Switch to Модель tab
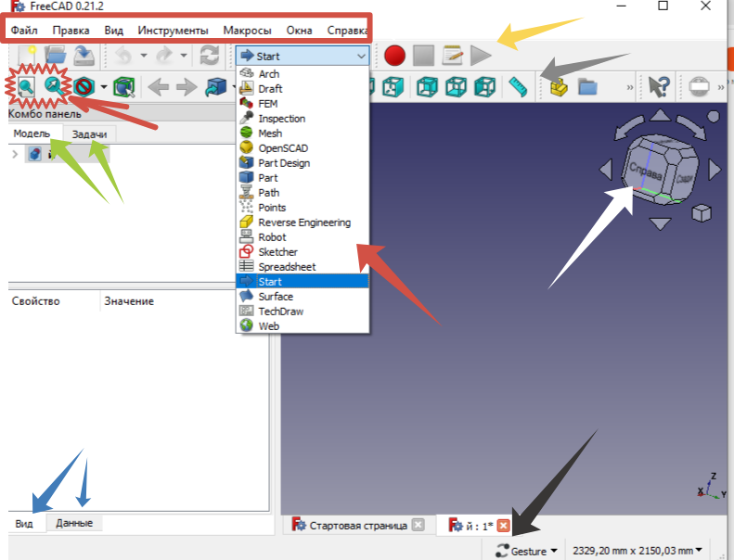The image size is (734, 560). click(32, 134)
